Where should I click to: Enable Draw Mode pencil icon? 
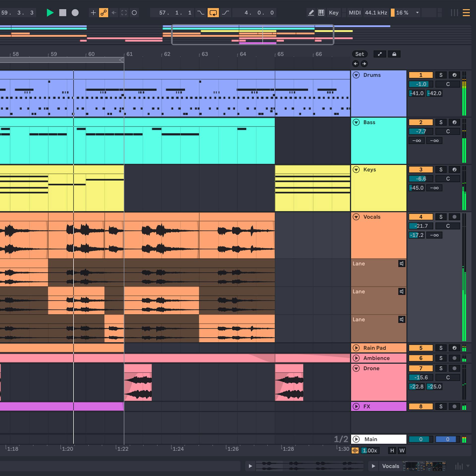[311, 13]
